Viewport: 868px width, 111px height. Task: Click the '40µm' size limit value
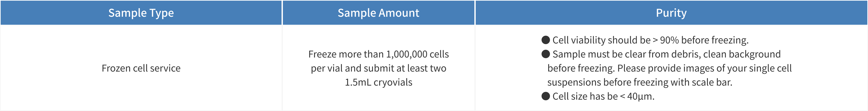[x=640, y=96]
